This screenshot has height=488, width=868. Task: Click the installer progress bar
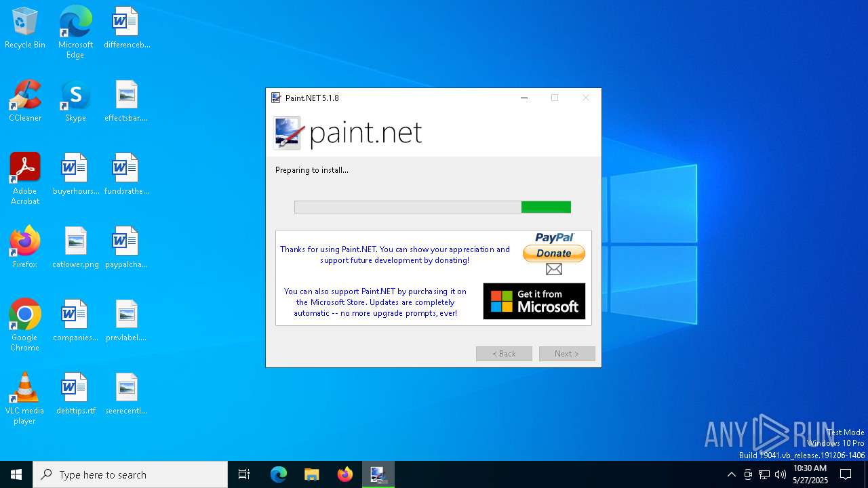(433, 207)
